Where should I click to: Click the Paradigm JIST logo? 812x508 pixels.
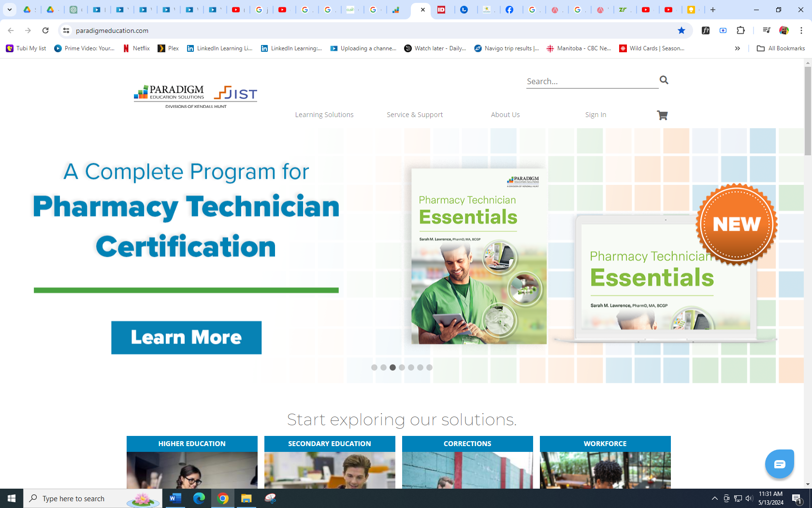point(195,96)
